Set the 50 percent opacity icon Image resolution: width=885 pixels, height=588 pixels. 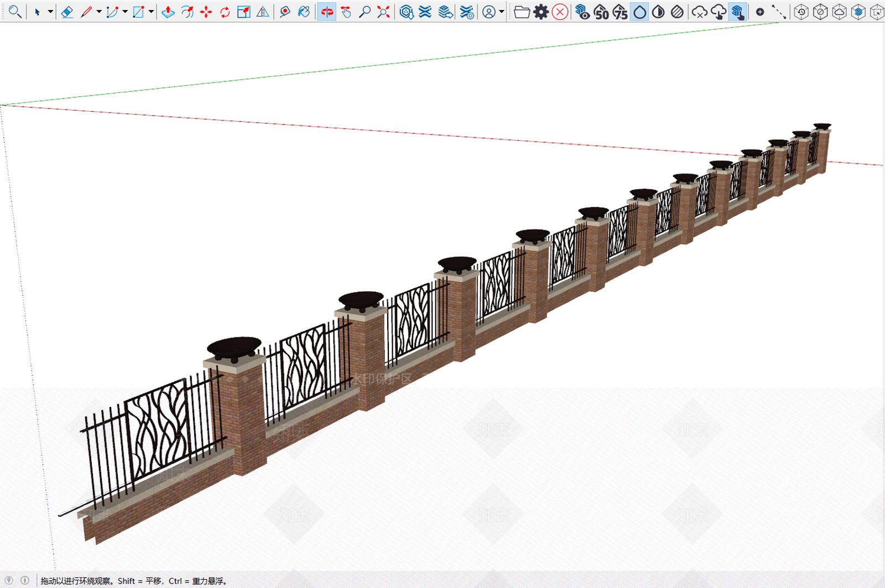(601, 12)
